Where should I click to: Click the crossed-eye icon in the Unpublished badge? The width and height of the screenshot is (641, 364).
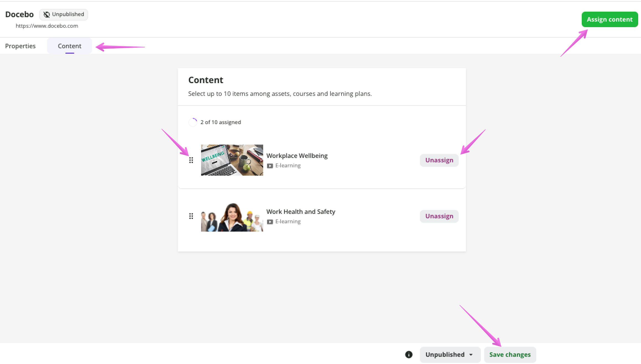(x=46, y=14)
